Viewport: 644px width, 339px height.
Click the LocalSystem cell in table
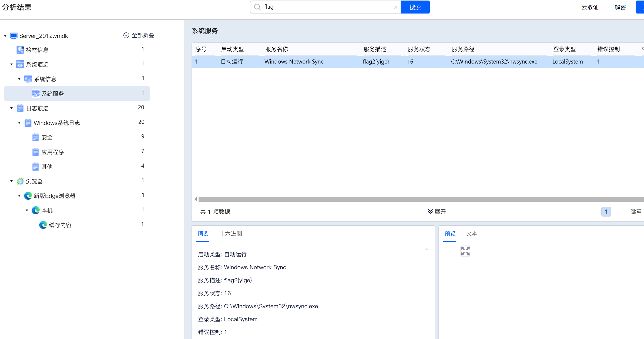pyautogui.click(x=568, y=62)
